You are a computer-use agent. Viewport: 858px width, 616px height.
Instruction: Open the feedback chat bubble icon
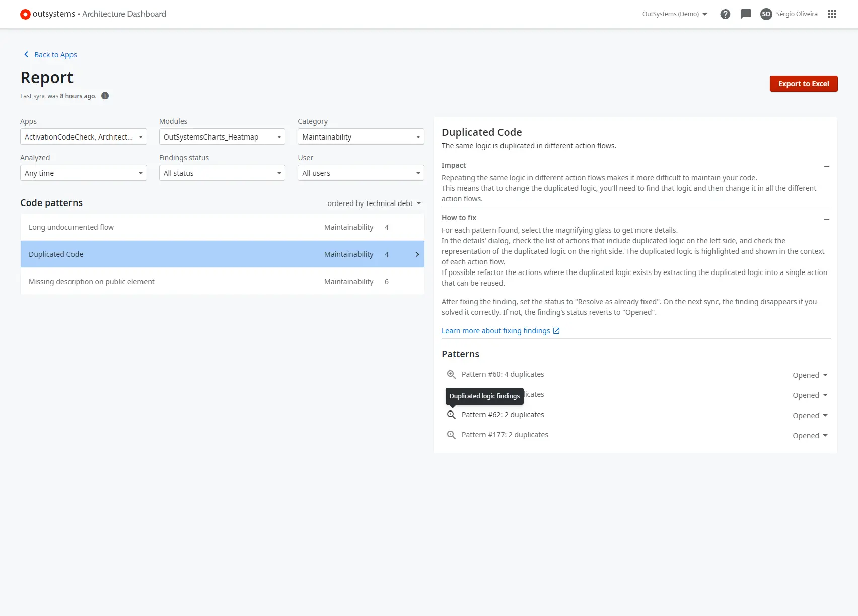pos(746,14)
